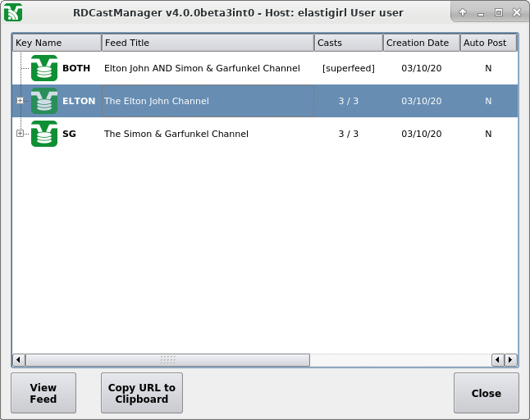Image resolution: width=530 pixels, height=420 pixels.
Task: Maximize the RDCastManager window
Action: coord(498,12)
